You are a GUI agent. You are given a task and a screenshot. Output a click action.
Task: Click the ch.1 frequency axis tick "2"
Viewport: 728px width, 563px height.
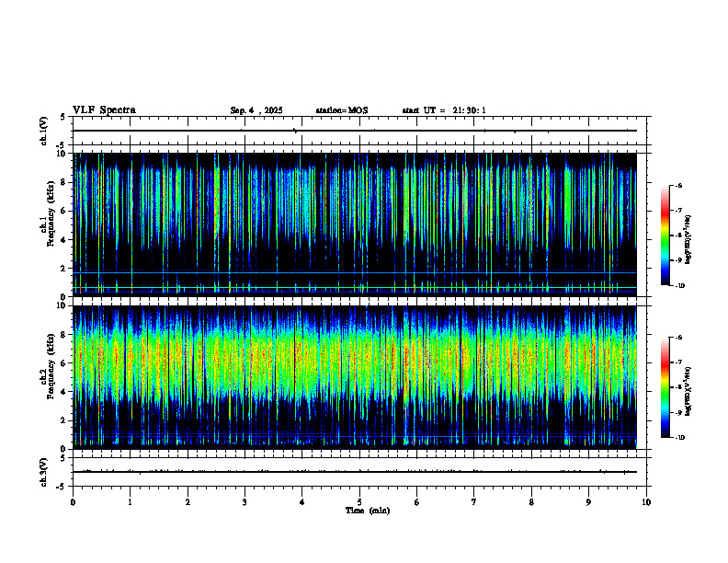pyautogui.click(x=65, y=269)
